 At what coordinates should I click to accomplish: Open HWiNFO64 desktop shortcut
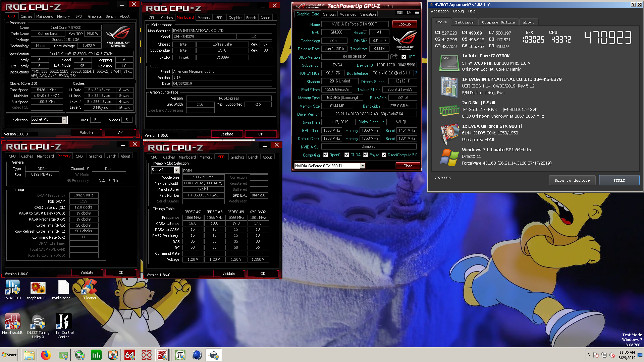tap(12, 290)
